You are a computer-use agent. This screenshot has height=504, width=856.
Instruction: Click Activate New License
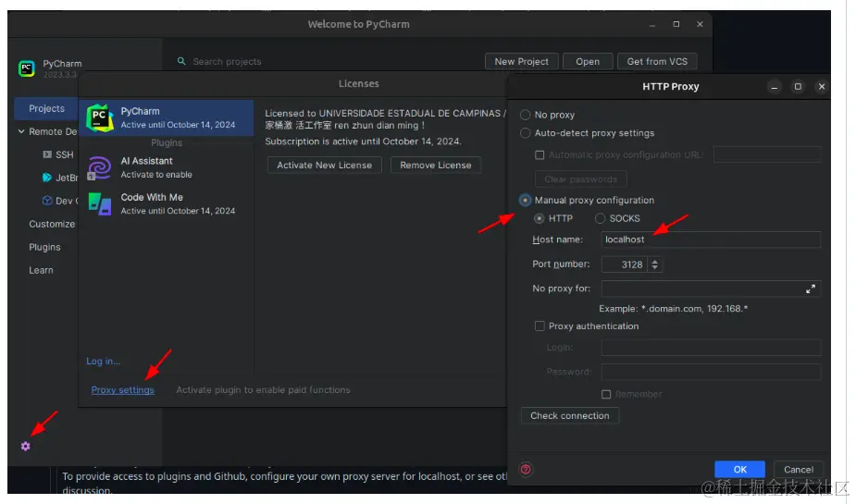coord(324,166)
